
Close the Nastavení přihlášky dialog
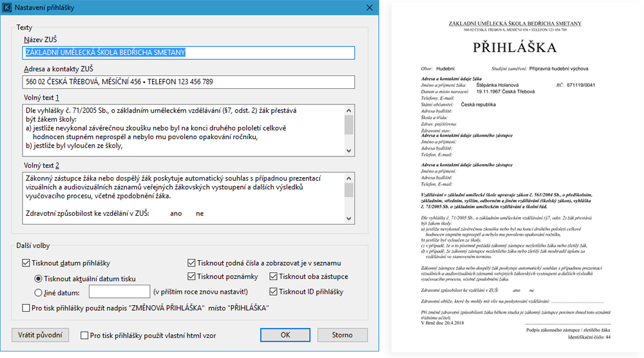[x=368, y=8]
